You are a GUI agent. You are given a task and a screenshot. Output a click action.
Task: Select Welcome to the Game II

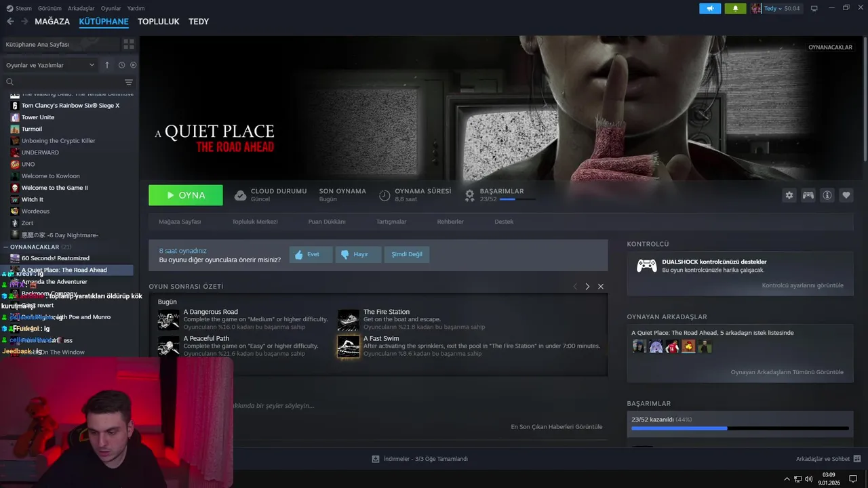(55, 188)
